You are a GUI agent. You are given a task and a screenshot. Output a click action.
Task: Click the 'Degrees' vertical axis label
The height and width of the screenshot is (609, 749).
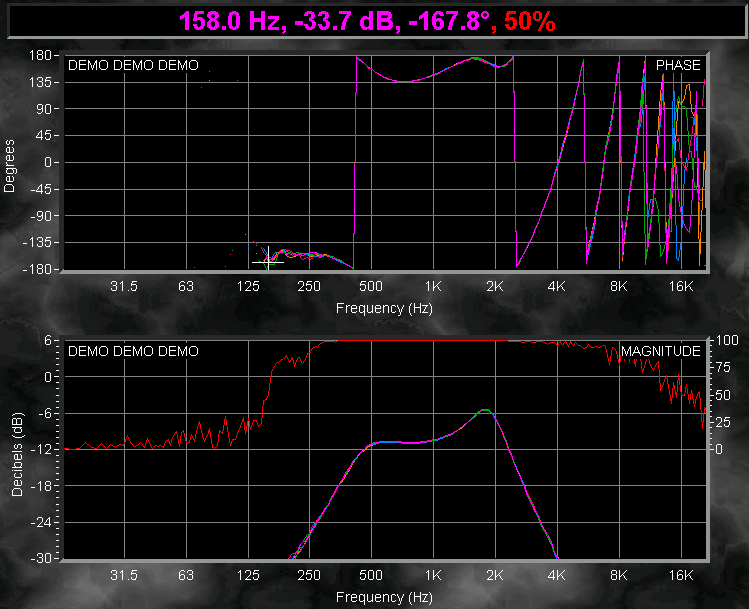pos(9,166)
